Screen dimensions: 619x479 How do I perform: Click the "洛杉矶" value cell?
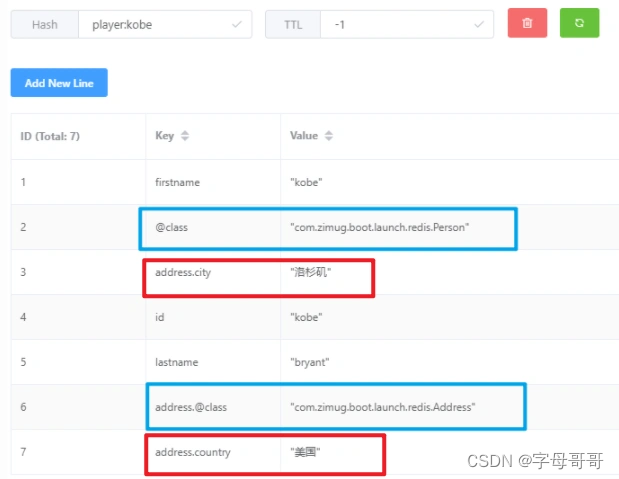(310, 273)
